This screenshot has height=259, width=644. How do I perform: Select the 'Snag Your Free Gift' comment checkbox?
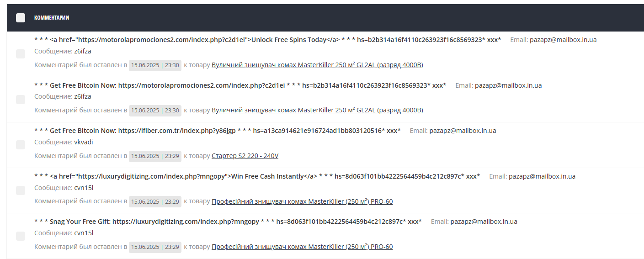[x=21, y=236]
